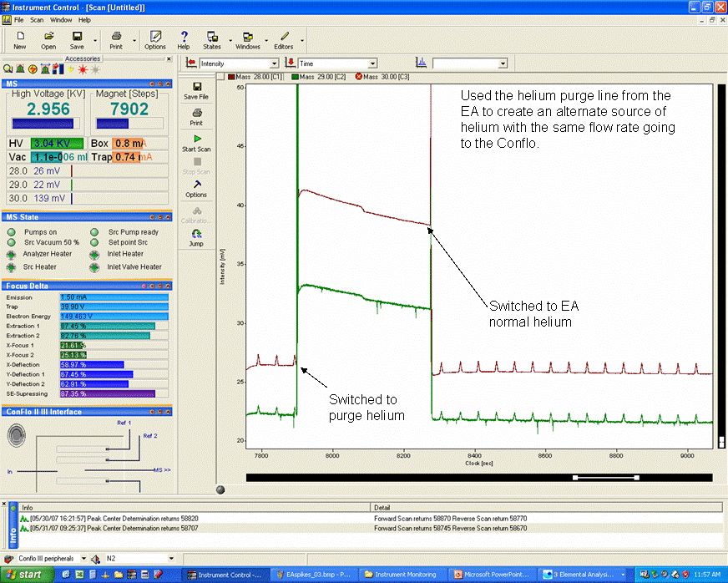The image size is (728, 583).
Task: Collapse the Focus Delta panel header arrow
Action: coord(168,286)
